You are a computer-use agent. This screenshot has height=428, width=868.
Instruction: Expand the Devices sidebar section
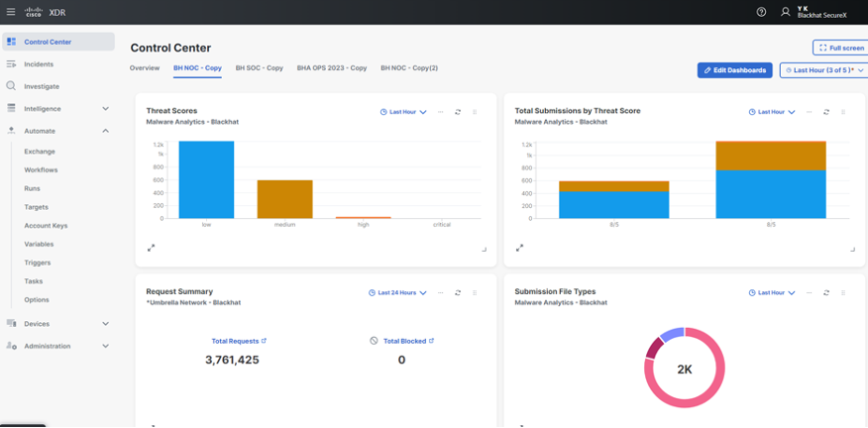click(x=106, y=324)
